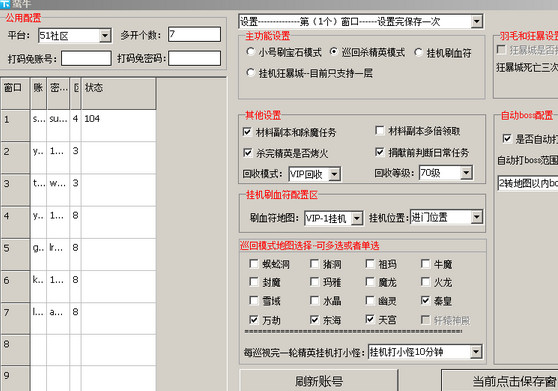Check the 幽灵 map option
The image size is (558, 391).
click(370, 301)
